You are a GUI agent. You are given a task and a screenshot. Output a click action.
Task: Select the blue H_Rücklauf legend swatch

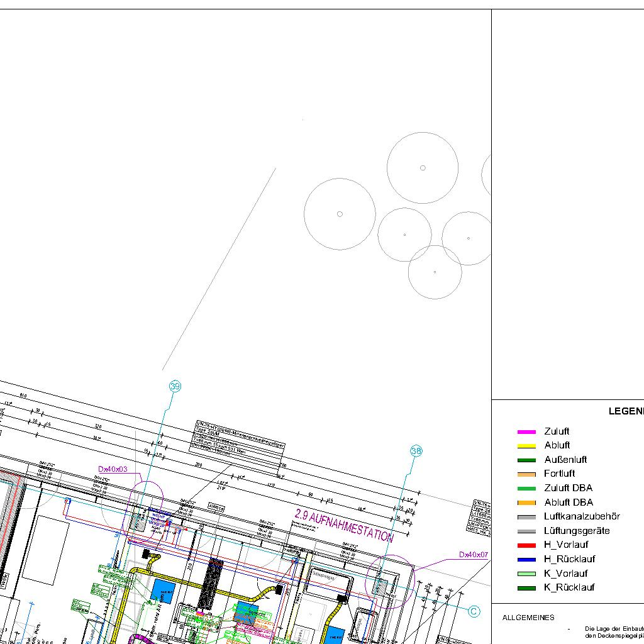point(526,560)
